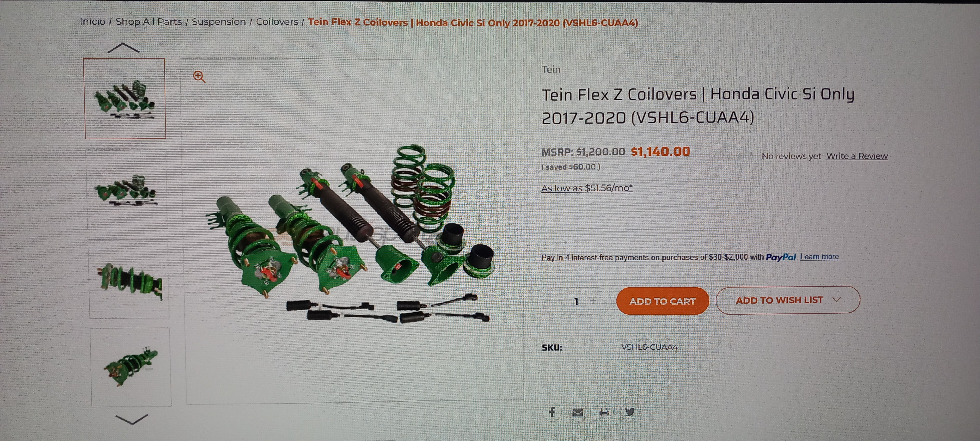Click the zoom magnifier icon on product image
The height and width of the screenshot is (441, 980).
tap(199, 76)
